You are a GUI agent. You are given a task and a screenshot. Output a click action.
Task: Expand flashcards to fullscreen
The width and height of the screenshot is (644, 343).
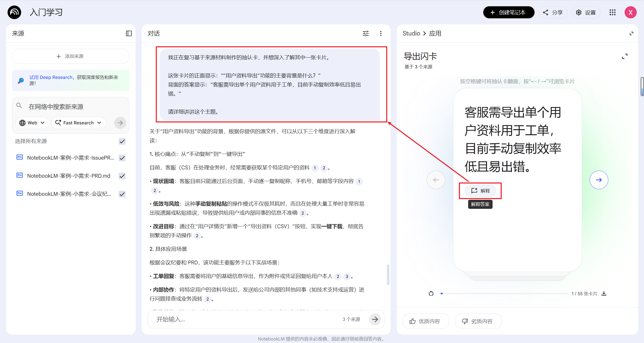[625, 56]
